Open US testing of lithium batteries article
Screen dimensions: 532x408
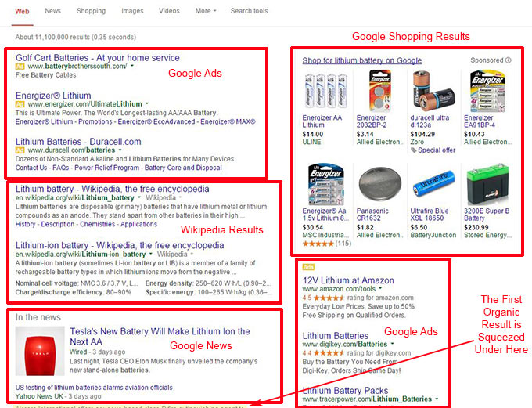[94, 388]
